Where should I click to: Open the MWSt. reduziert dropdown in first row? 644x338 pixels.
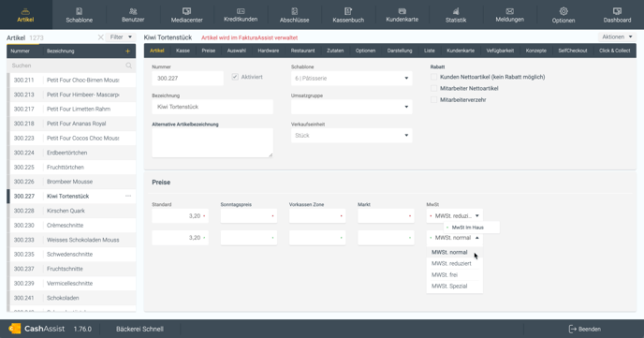455,215
